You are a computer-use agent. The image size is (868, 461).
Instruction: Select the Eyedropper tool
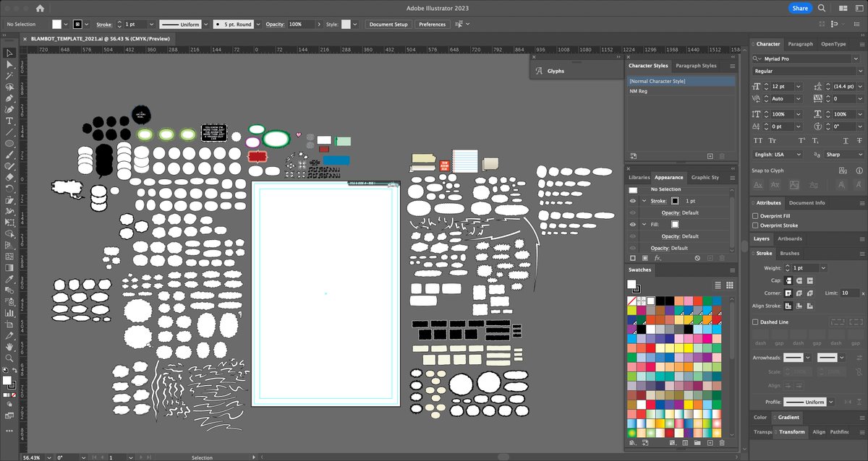click(9, 279)
